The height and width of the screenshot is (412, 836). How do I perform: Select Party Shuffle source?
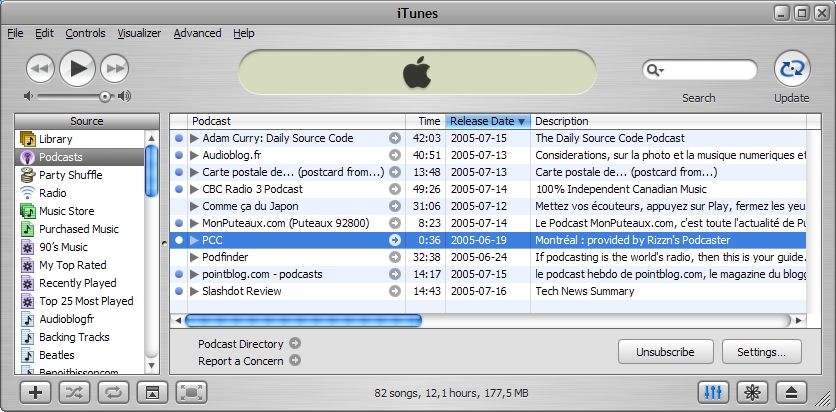(80, 175)
